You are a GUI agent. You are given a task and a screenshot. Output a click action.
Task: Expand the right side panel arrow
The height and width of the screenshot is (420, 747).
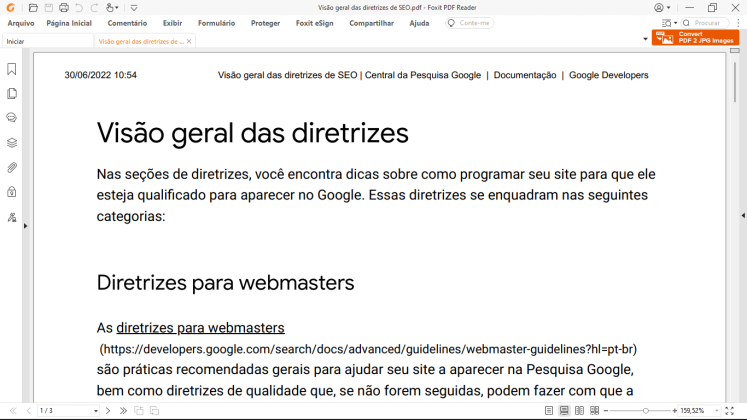point(743,216)
